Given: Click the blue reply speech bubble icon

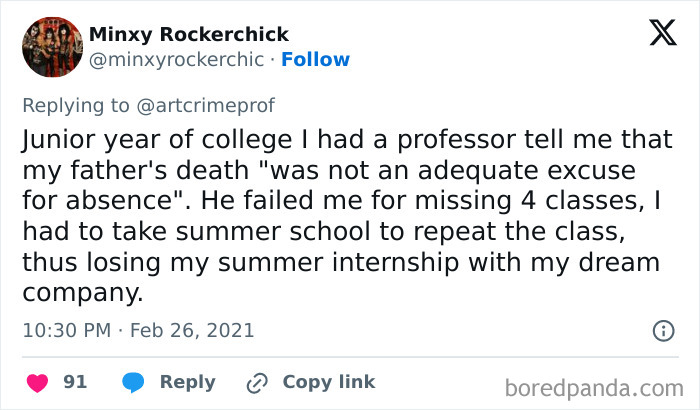Looking at the screenshot, I should pyautogui.click(x=134, y=382).
